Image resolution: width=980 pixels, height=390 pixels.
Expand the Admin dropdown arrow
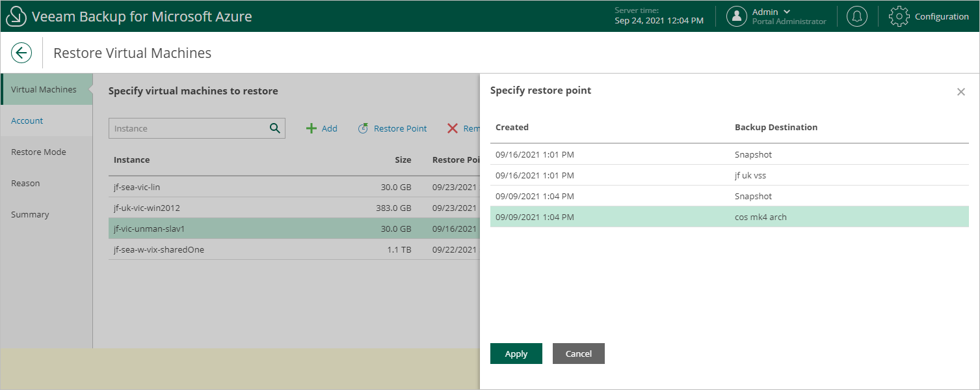point(787,12)
